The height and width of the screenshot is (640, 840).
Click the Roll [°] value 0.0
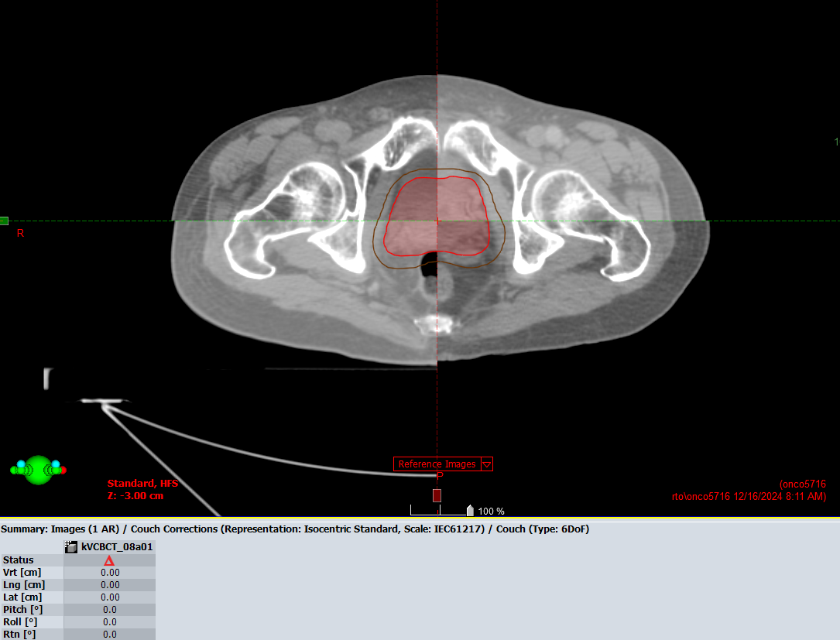point(110,621)
